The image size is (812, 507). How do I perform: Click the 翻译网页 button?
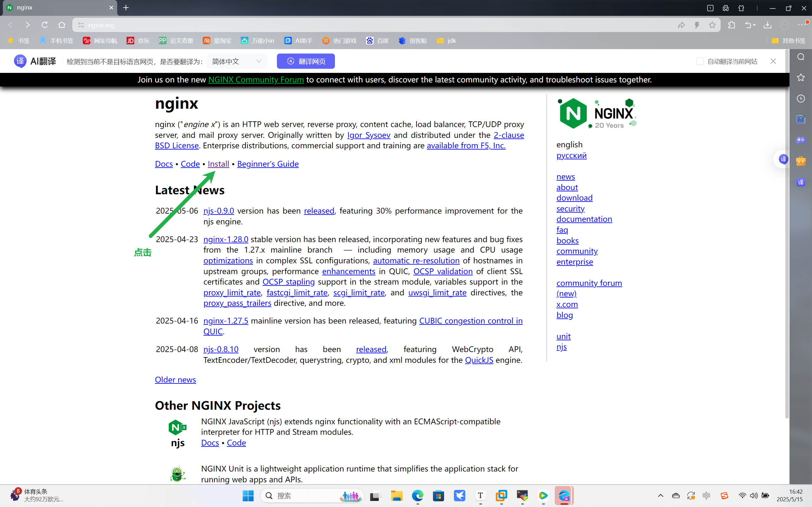click(305, 61)
